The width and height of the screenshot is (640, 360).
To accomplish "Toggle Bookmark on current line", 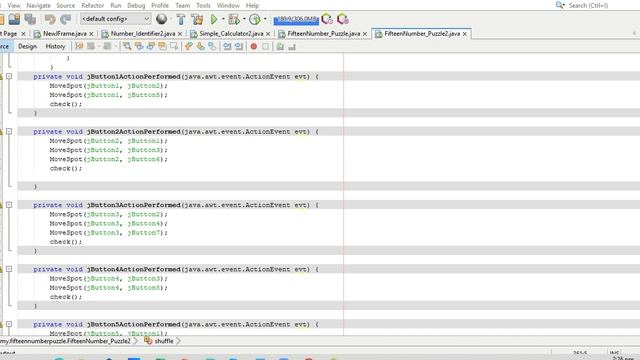I will [212, 47].
